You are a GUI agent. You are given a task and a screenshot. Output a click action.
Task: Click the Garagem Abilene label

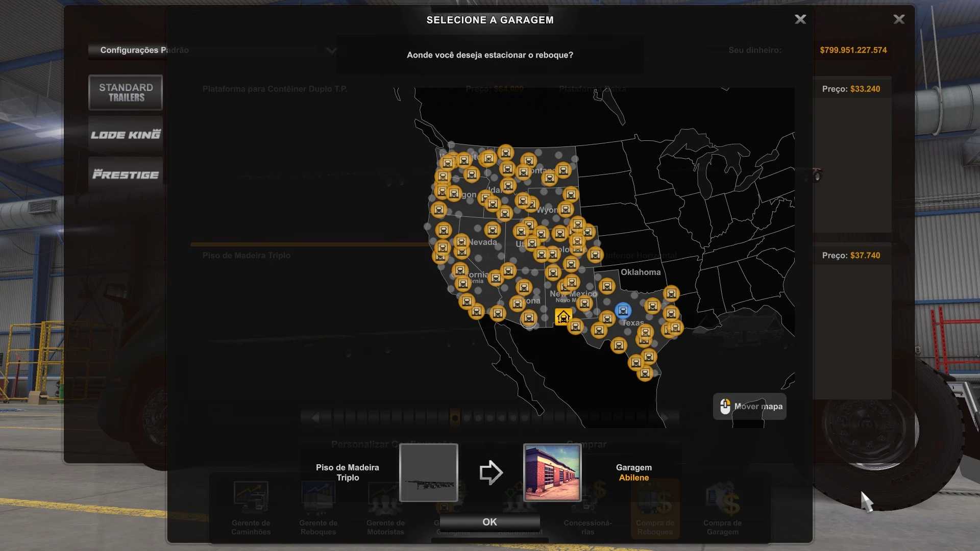click(633, 472)
